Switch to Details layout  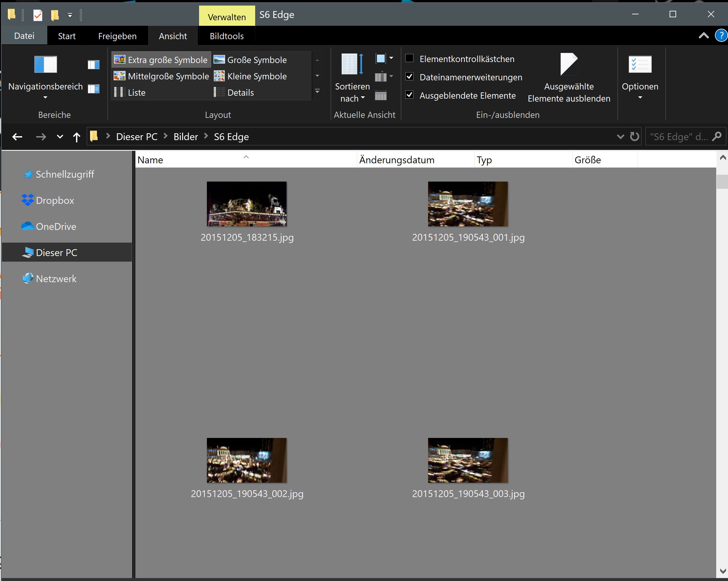point(234,92)
